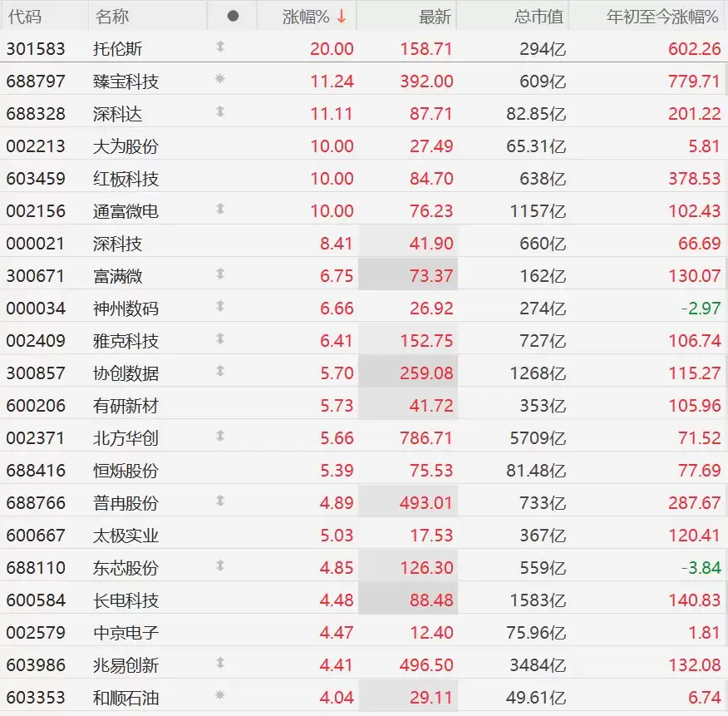The width and height of the screenshot is (728, 716).
Task: Click the 名称 column header
Action: click(x=112, y=17)
